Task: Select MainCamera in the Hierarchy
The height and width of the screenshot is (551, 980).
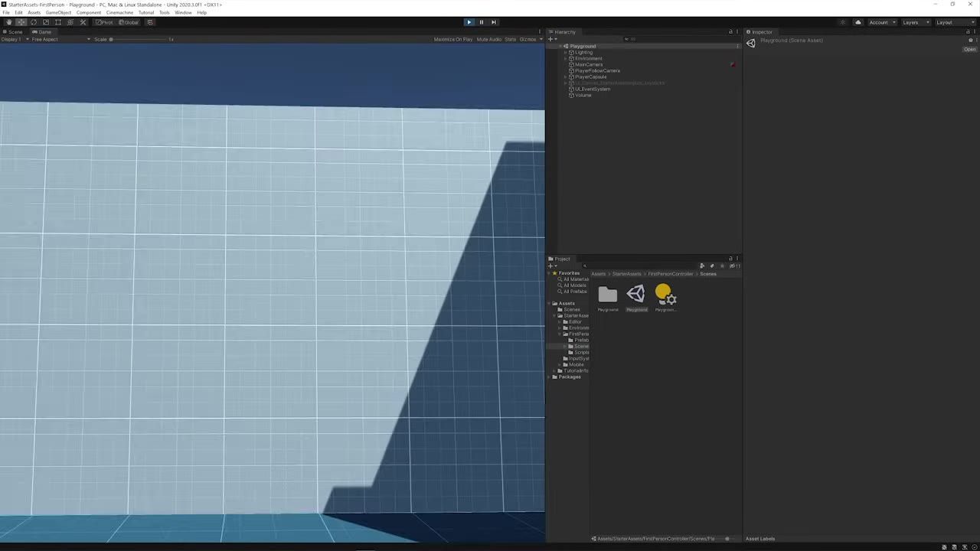Action: [589, 65]
